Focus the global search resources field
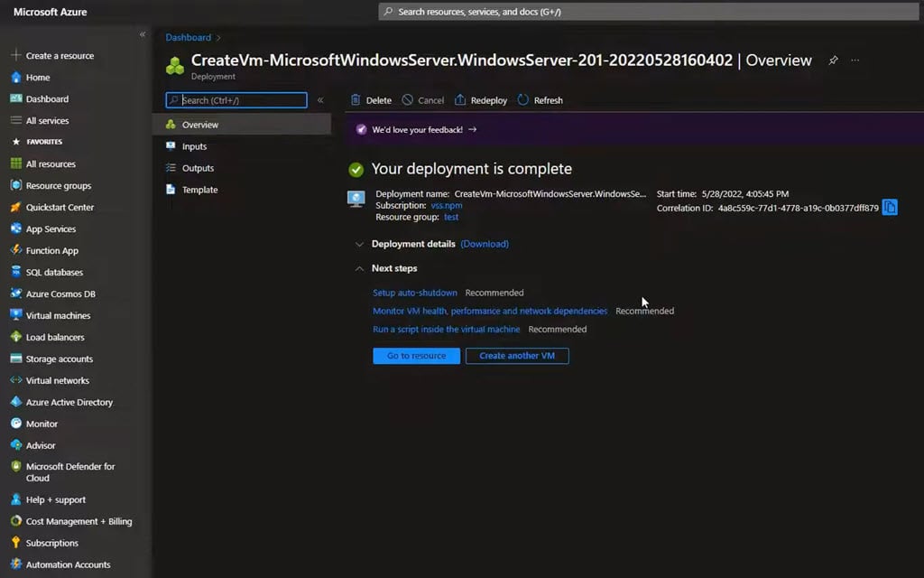Screen dimensions: 924x578 (x=648, y=11)
